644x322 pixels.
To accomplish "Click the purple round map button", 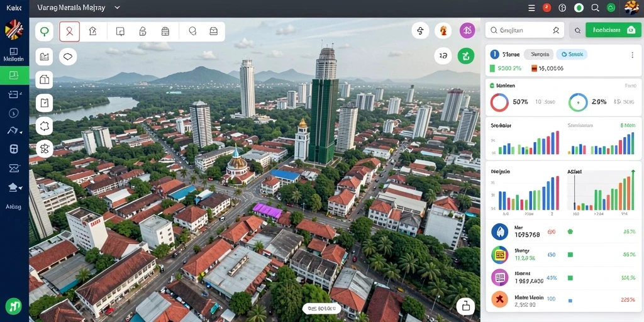I will 467,30.
